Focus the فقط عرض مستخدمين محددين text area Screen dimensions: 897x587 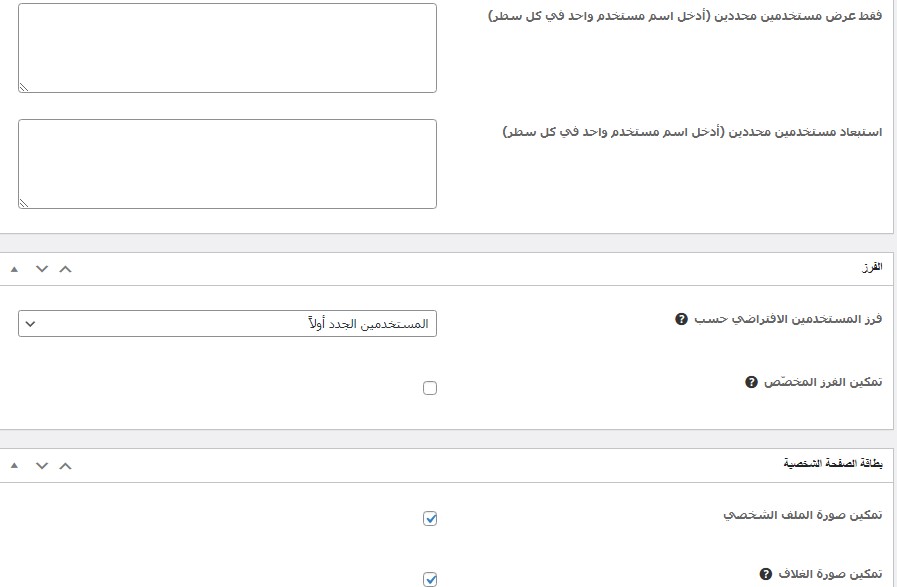click(x=227, y=48)
